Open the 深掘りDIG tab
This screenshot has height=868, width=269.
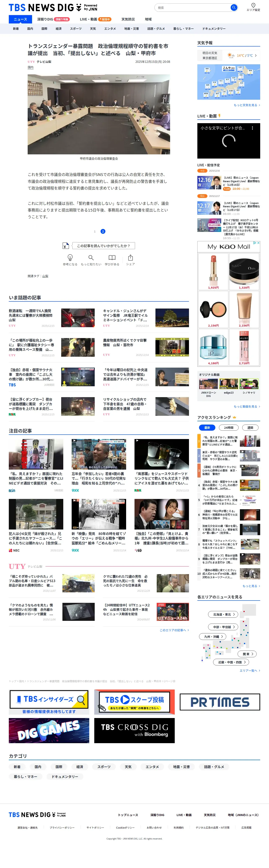coord(53,19)
